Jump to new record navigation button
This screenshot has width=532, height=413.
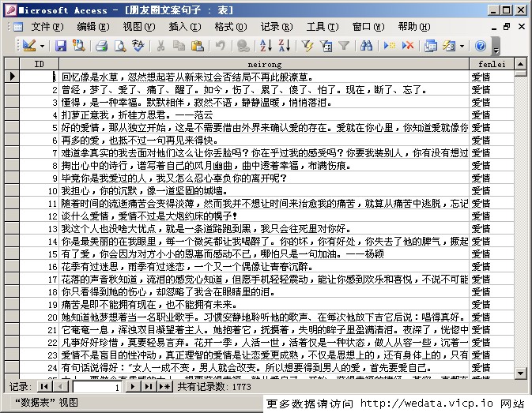tap(165, 387)
